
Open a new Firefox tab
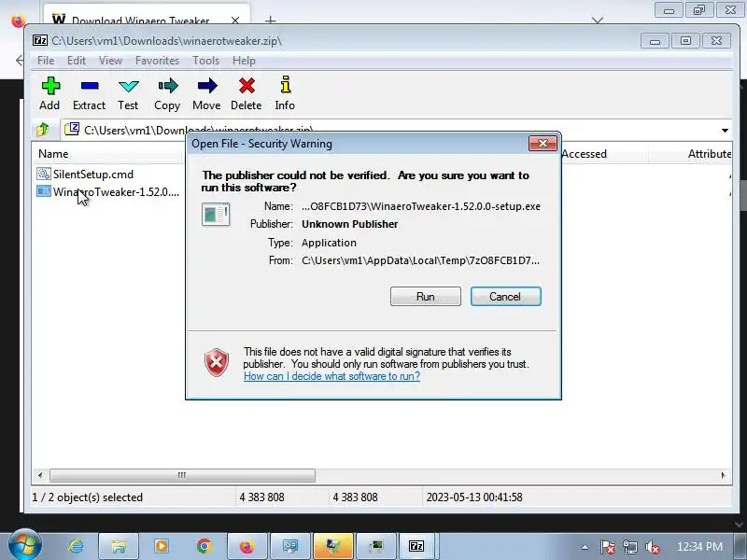[270, 21]
